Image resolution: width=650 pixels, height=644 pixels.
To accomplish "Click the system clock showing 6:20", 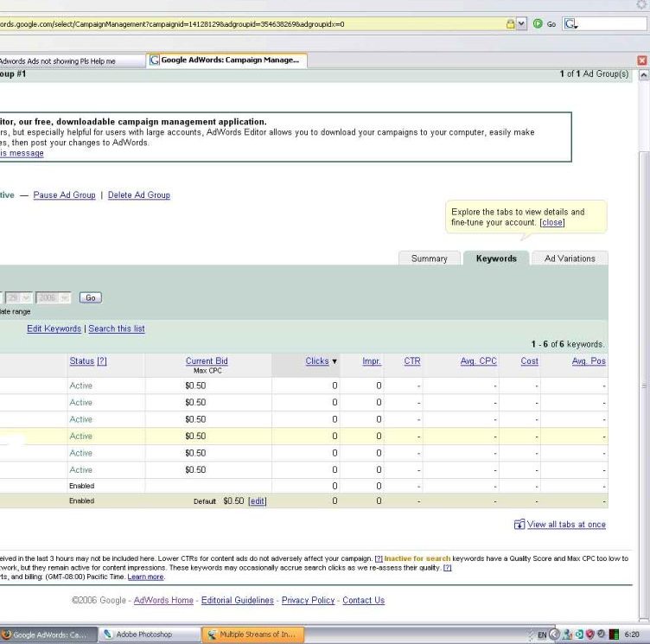I will (x=632, y=634).
